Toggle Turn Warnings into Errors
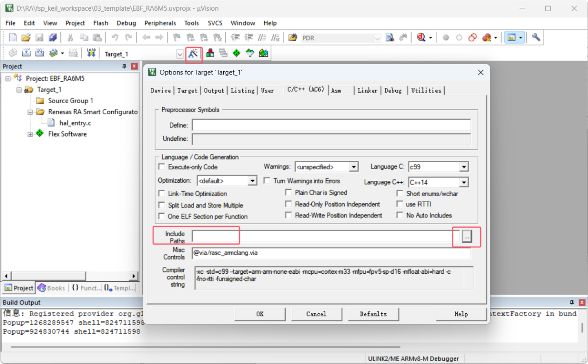Image resolution: width=588 pixels, height=364 pixels. tap(267, 181)
